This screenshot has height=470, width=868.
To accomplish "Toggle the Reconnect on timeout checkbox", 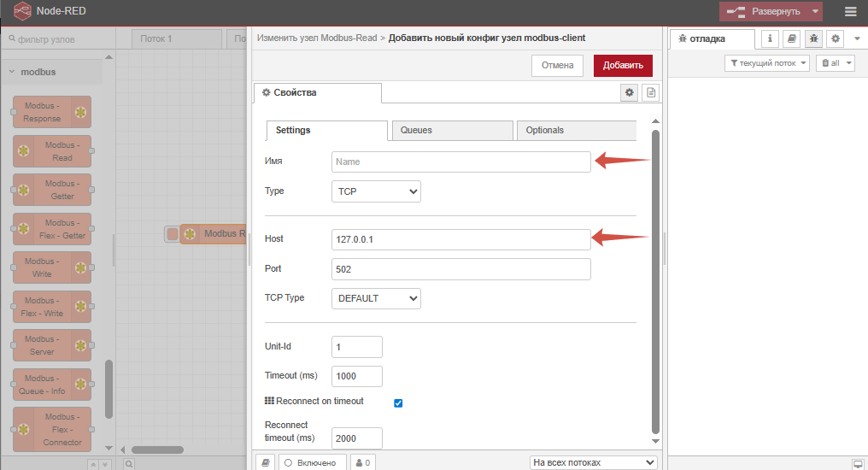I will pyautogui.click(x=398, y=403).
